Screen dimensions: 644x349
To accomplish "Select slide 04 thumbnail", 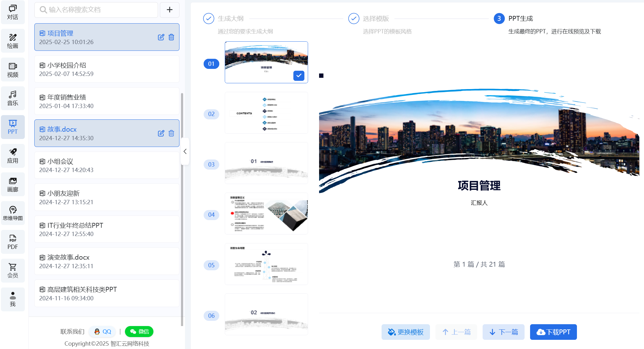I will click(266, 214).
